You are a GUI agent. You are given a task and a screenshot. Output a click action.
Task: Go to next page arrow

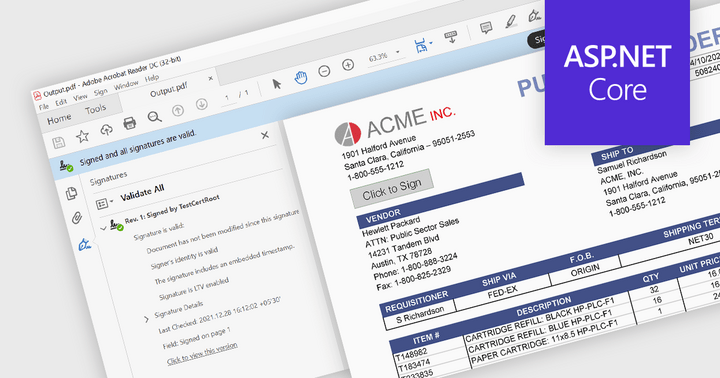202,104
